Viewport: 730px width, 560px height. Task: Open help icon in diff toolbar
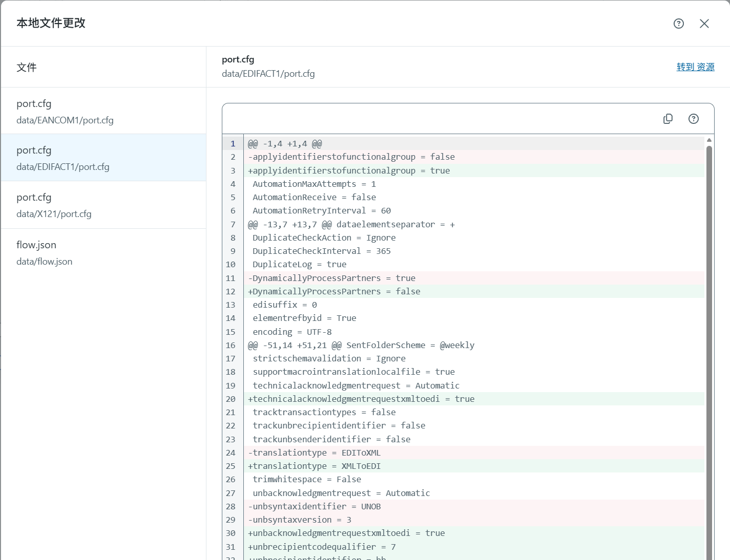point(694,119)
